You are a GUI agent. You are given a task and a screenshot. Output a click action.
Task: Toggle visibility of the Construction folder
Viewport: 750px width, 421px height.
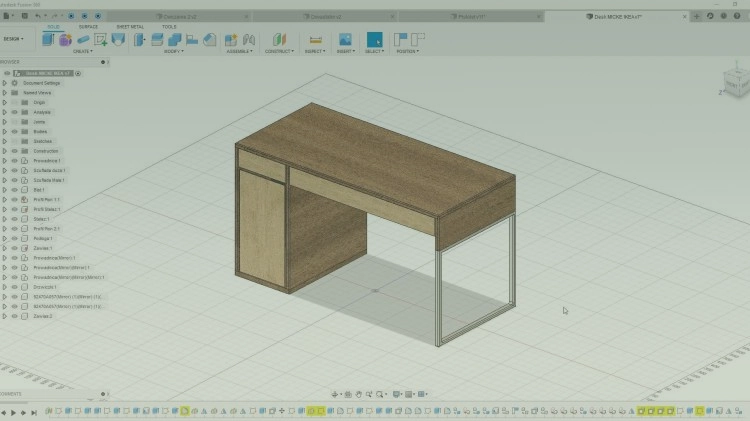(x=14, y=151)
